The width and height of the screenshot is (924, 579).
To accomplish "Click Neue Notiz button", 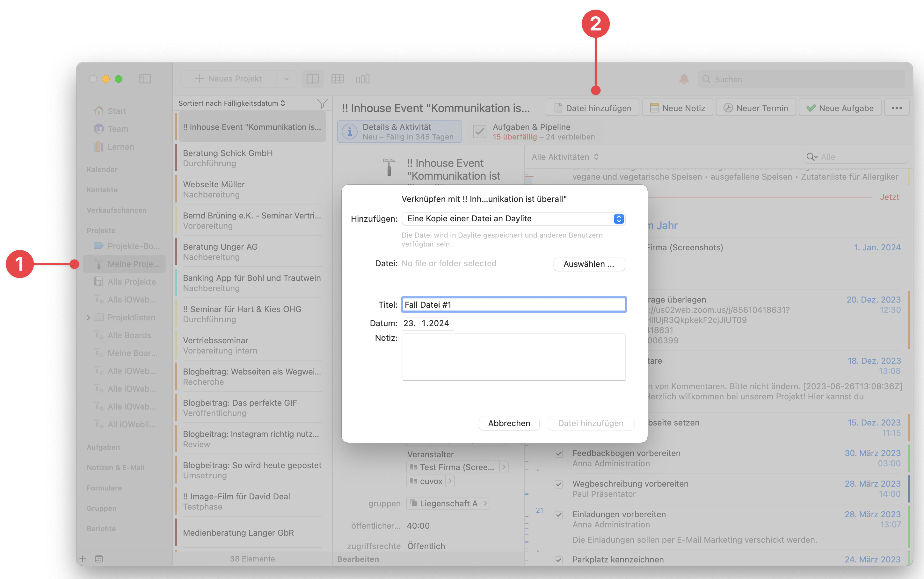I will pos(677,108).
